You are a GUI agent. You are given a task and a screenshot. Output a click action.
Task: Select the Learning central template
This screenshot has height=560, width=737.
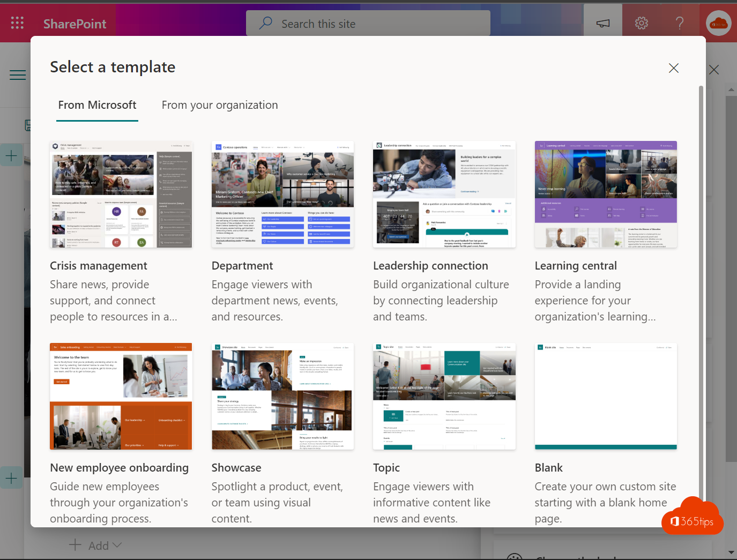(606, 194)
